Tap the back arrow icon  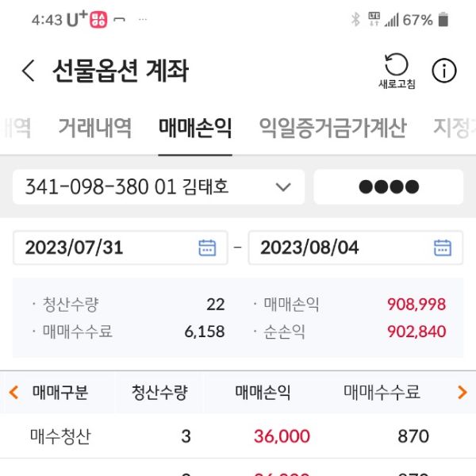(x=29, y=71)
